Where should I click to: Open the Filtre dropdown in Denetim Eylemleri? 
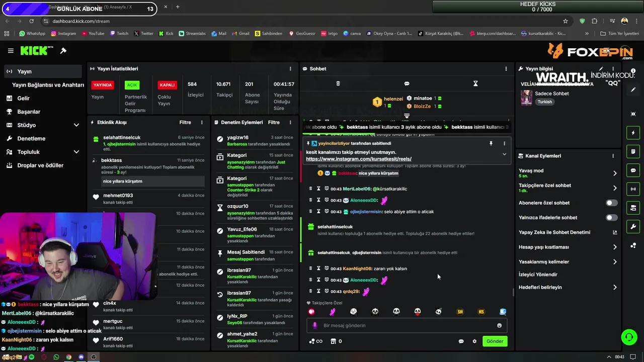pyautogui.click(x=274, y=122)
